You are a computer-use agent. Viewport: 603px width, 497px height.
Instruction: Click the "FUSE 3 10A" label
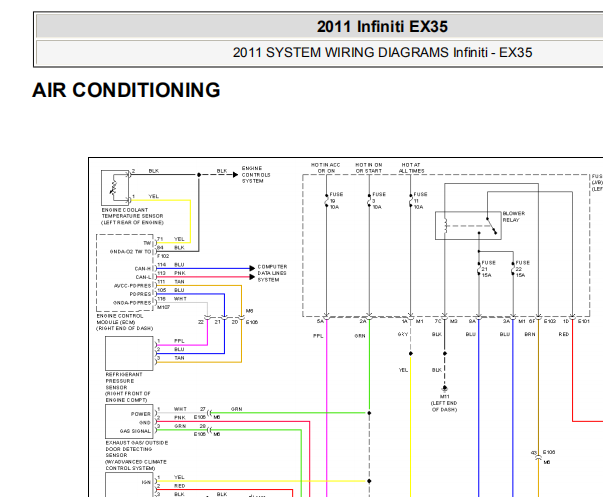pyautogui.click(x=378, y=201)
